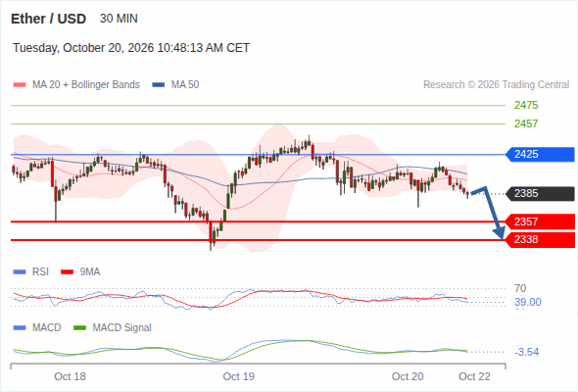Screen dimensions: 578x392
Task: Click the RSI 70 level label
Action: [520, 288]
